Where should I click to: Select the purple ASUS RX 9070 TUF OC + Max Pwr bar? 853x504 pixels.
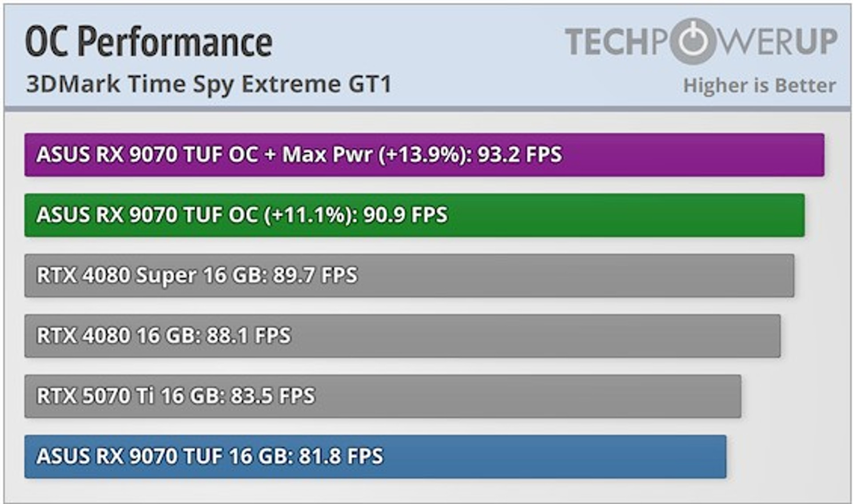(x=424, y=155)
